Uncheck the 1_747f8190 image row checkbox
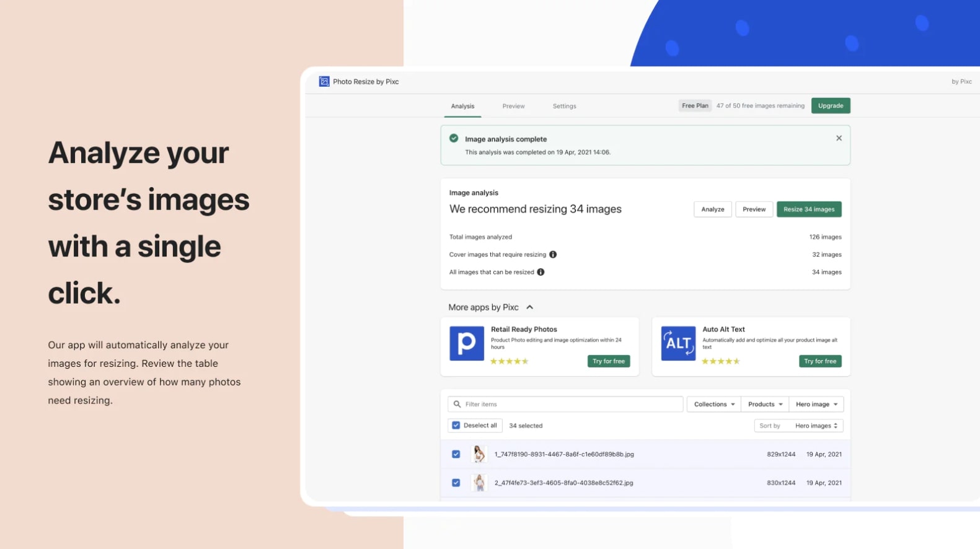Image resolution: width=980 pixels, height=549 pixels. point(456,454)
